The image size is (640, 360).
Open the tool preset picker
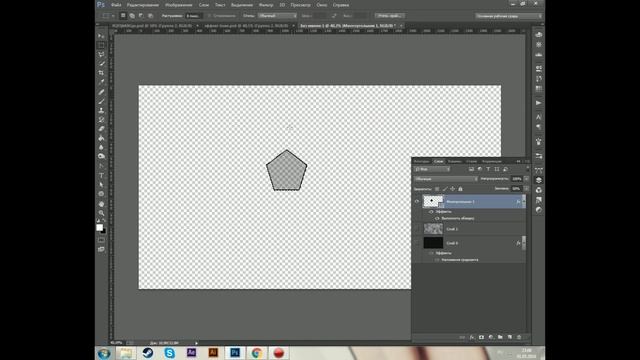click(x=108, y=16)
